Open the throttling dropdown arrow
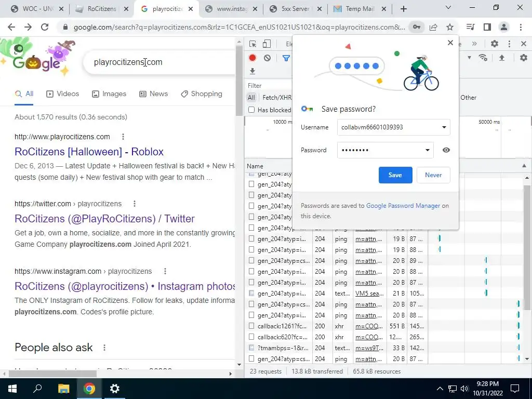532x399 pixels. (x=469, y=58)
